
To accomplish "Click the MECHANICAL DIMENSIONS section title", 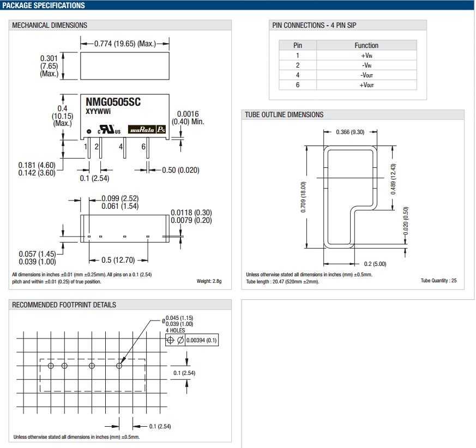I will (x=50, y=25).
